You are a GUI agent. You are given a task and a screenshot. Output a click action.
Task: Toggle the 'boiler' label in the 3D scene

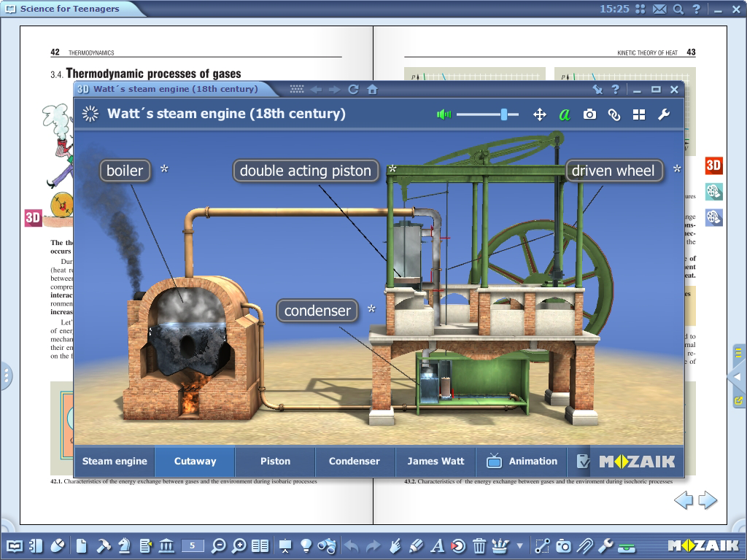125,171
